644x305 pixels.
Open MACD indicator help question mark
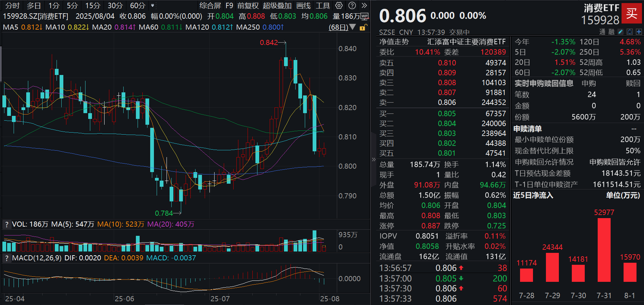6,258
